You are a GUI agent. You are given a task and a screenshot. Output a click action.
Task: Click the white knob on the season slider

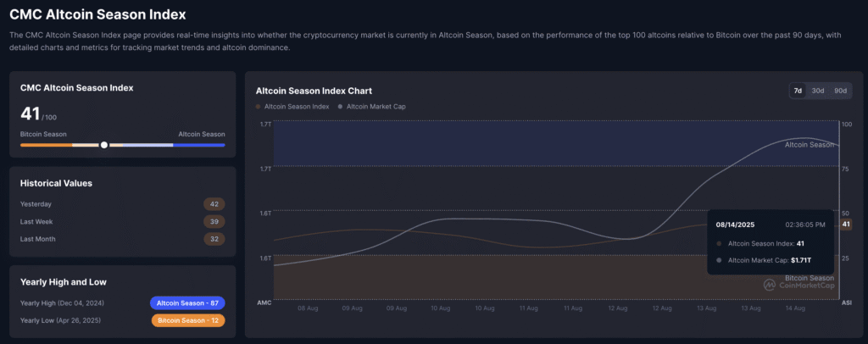point(104,145)
